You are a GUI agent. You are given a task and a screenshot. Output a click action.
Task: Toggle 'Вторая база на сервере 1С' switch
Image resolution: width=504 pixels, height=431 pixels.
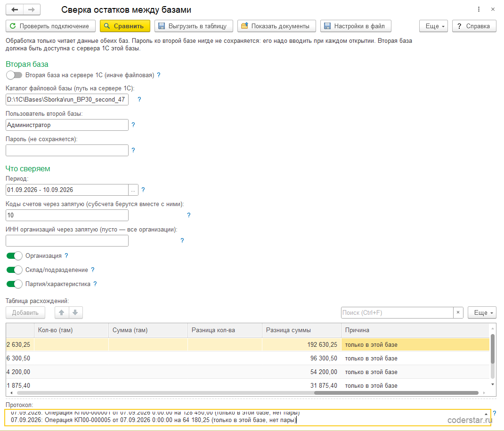tap(14, 75)
